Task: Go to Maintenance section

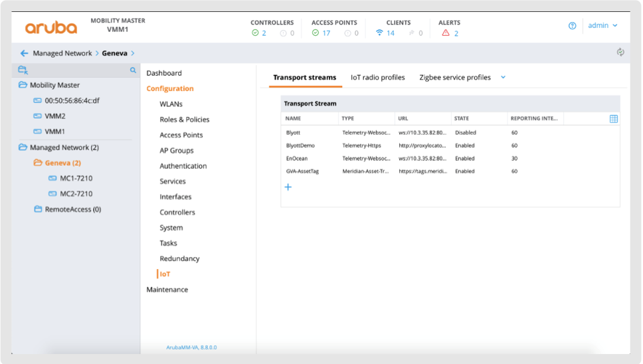Action: (167, 290)
